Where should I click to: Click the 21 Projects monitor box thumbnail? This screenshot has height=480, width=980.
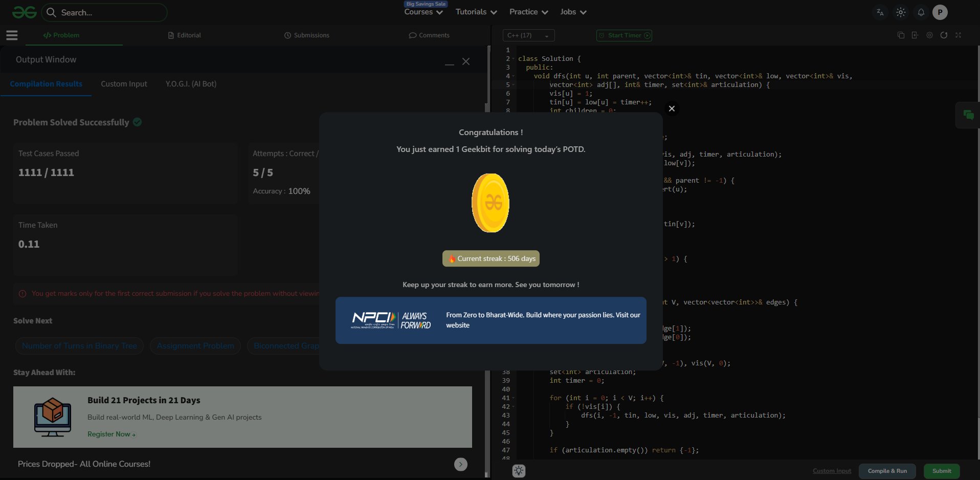point(53,417)
